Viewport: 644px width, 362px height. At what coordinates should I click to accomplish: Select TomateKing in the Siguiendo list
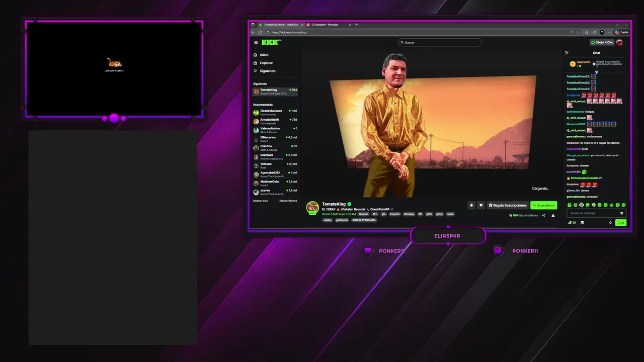tap(275, 92)
